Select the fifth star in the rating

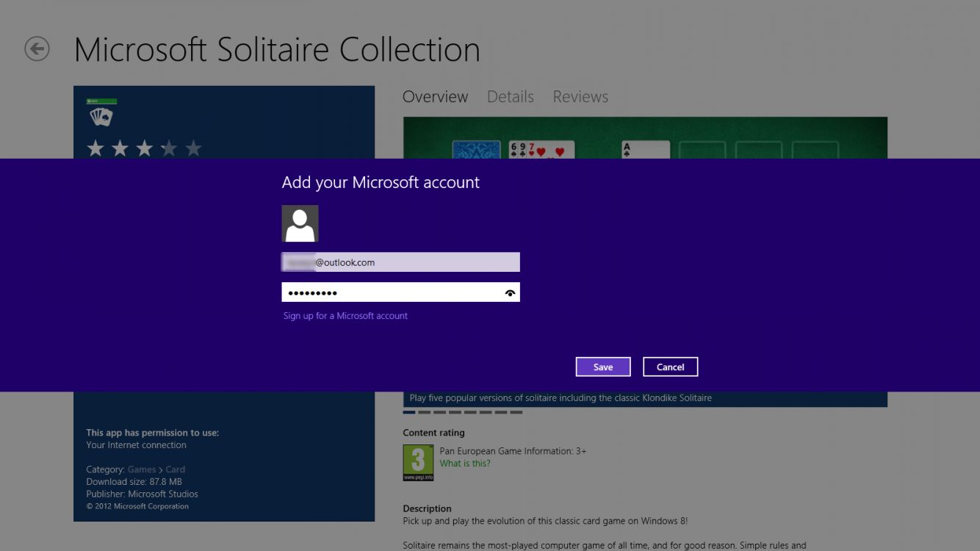point(193,148)
